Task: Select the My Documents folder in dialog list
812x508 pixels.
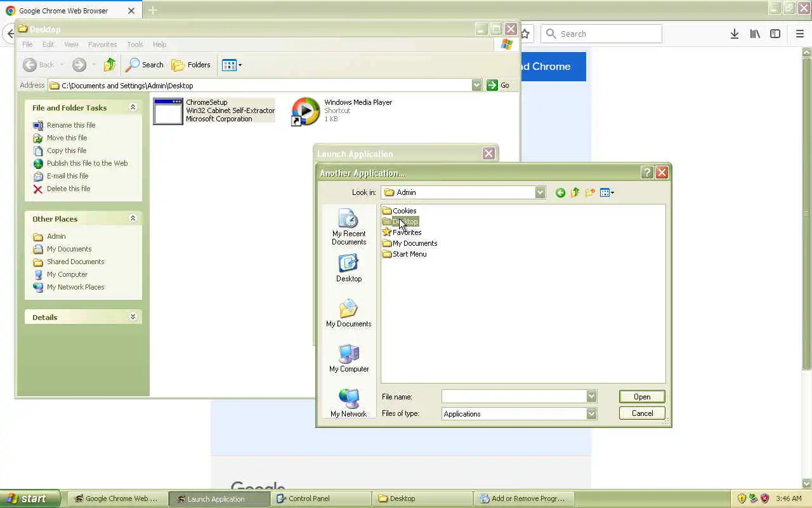Action: click(x=409, y=243)
